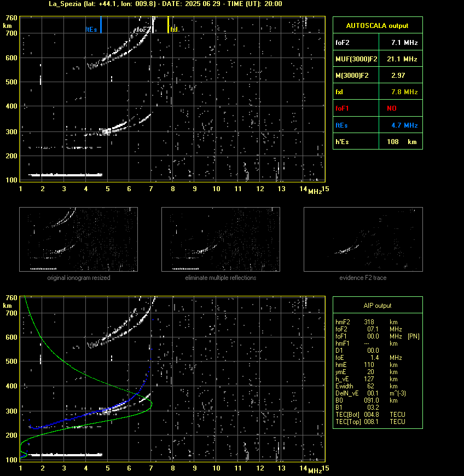
Task: Click the green electron density profile peak
Action: pyautogui.click(x=152, y=404)
